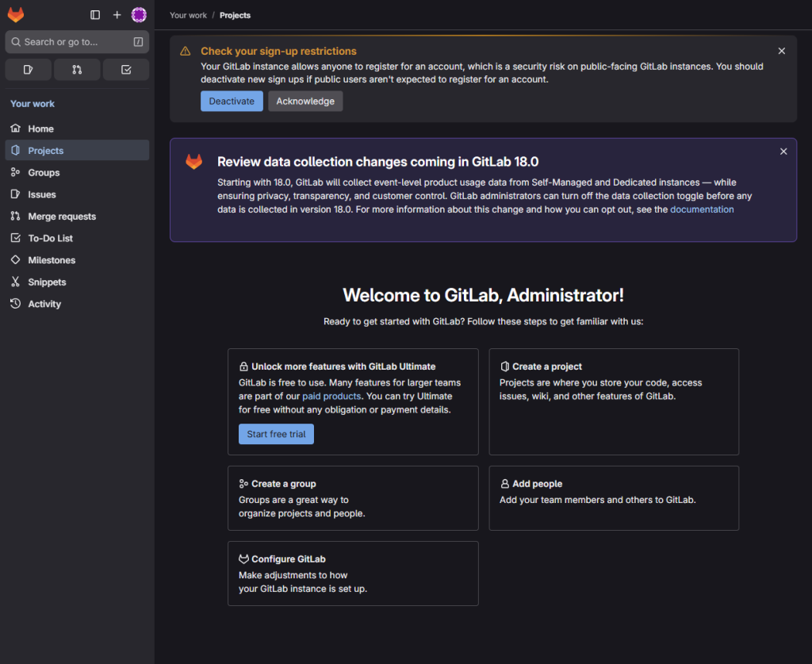Viewport: 812px width, 664px height.
Task: Toggle the sidebar collapse icon
Action: click(95, 15)
